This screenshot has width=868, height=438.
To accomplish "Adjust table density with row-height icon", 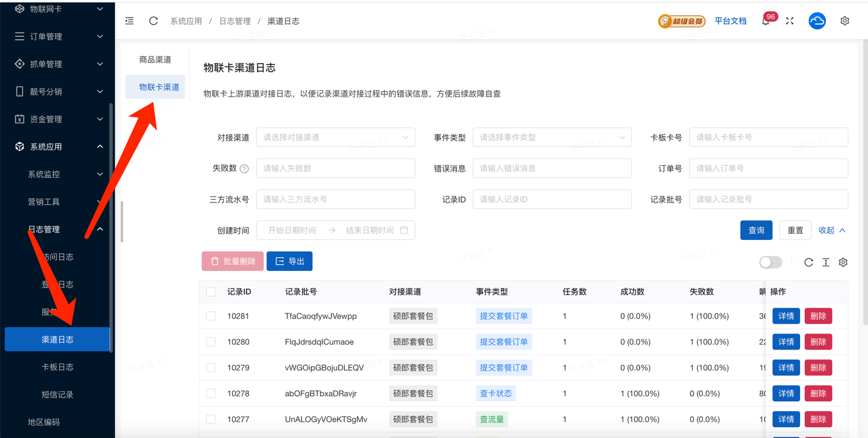I will coord(825,262).
